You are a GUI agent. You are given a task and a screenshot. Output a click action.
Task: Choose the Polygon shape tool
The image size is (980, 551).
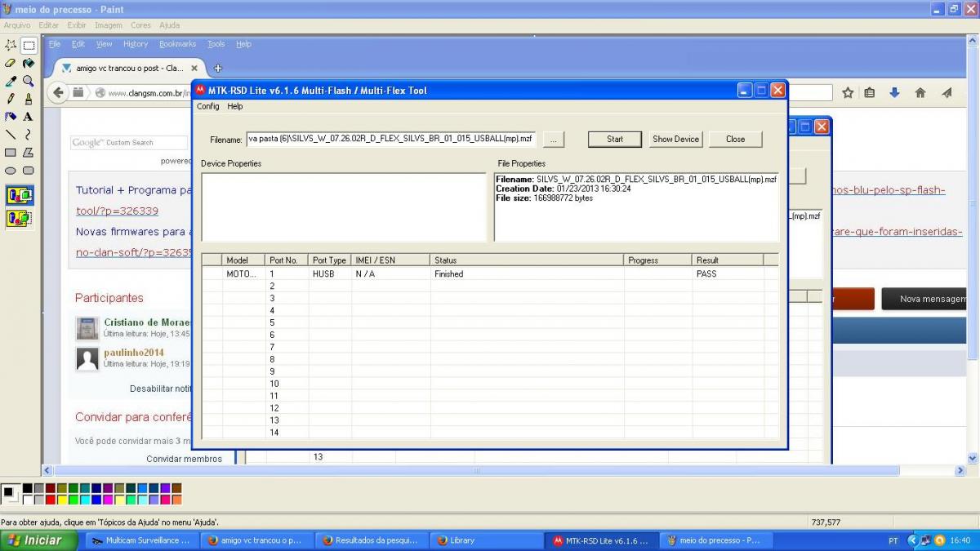(x=28, y=153)
